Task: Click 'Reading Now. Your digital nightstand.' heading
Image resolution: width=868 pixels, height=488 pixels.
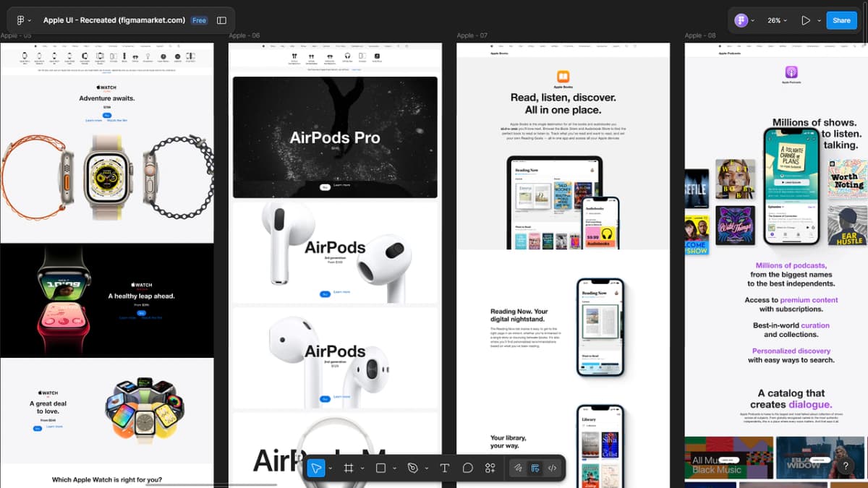Action: [x=517, y=315]
